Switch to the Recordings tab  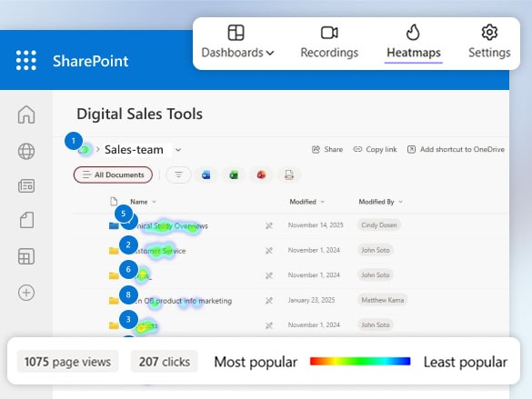tap(329, 43)
